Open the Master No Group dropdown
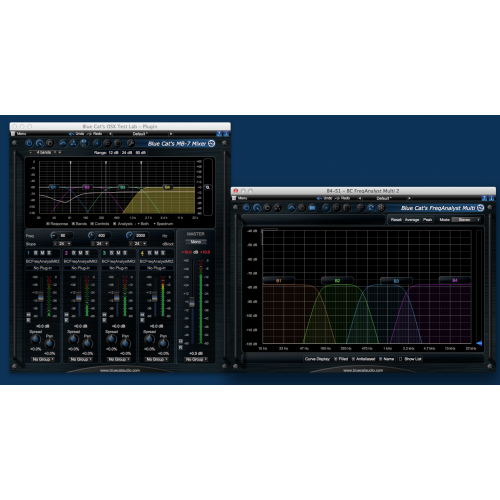The height and width of the screenshot is (500, 500). [x=196, y=359]
